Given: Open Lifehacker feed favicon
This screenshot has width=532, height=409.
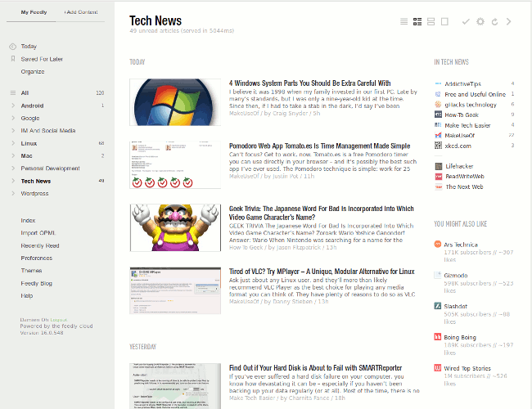Looking at the screenshot, I should [439, 166].
